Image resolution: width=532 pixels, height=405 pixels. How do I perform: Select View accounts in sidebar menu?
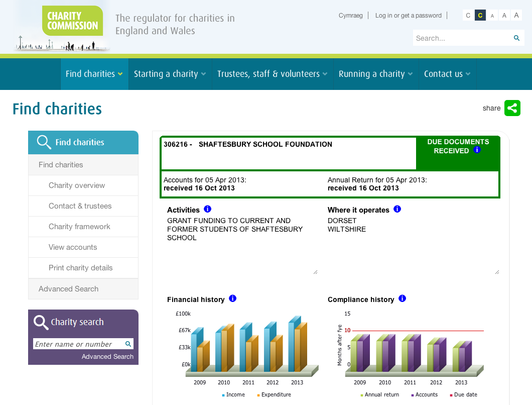[x=73, y=247]
